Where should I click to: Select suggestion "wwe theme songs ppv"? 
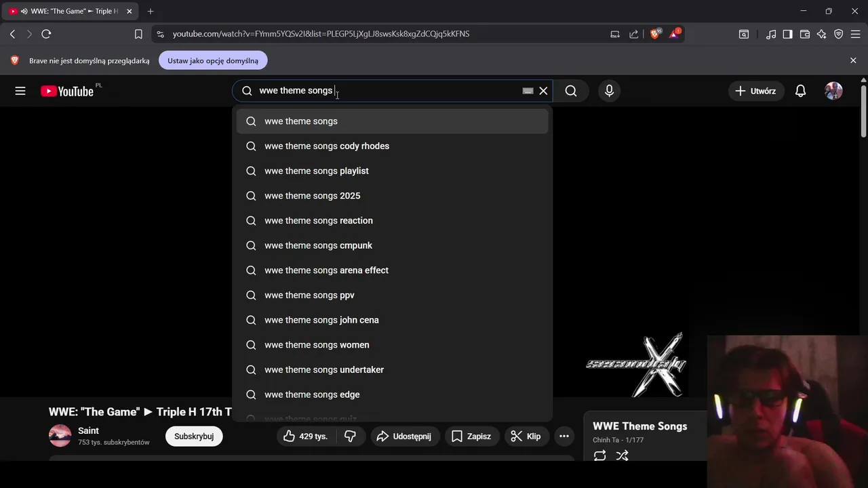[392, 296]
